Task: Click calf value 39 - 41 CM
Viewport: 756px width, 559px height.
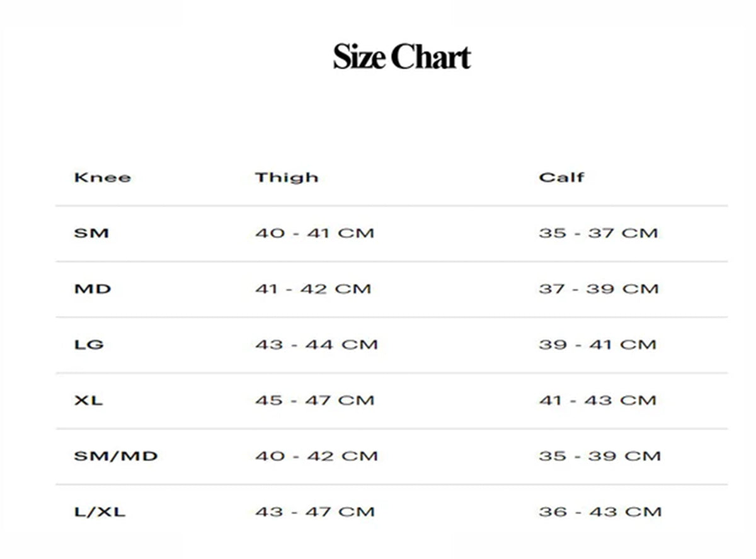Action: (597, 344)
